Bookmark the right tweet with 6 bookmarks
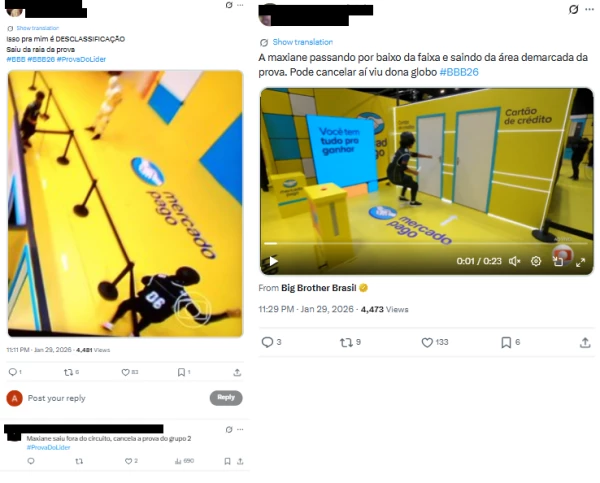Screen dimensions: 600x483 coord(506,342)
